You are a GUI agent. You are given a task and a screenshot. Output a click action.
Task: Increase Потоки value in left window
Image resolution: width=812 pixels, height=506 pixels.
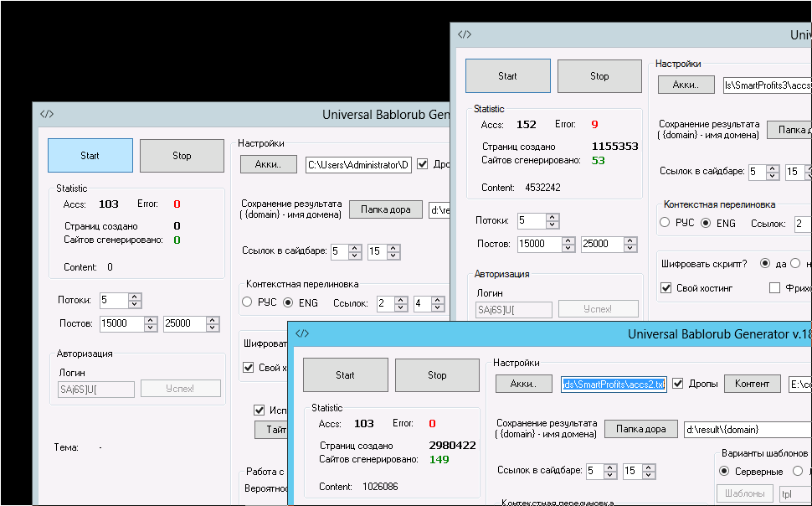(135, 297)
